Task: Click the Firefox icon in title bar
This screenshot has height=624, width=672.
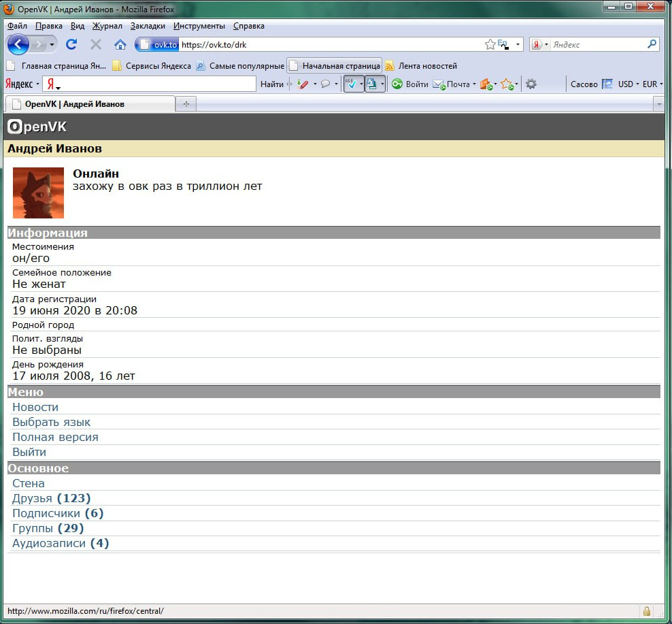Action: point(9,9)
